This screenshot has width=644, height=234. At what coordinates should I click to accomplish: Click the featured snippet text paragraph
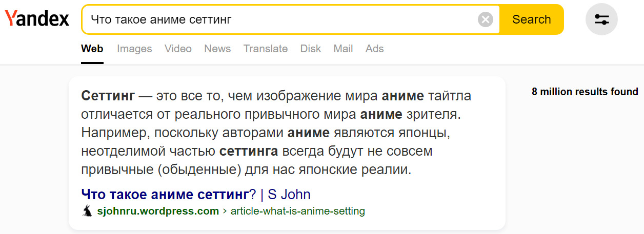coord(276,133)
